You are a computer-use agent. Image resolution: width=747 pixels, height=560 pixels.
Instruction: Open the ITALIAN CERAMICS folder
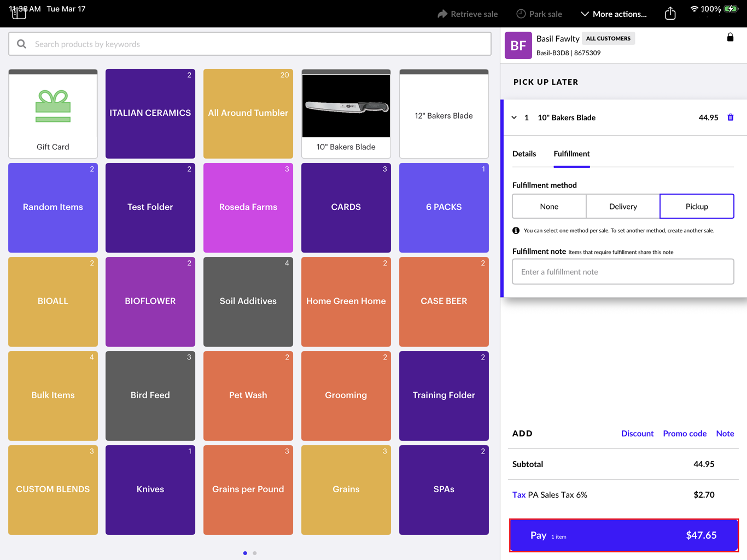tap(150, 114)
